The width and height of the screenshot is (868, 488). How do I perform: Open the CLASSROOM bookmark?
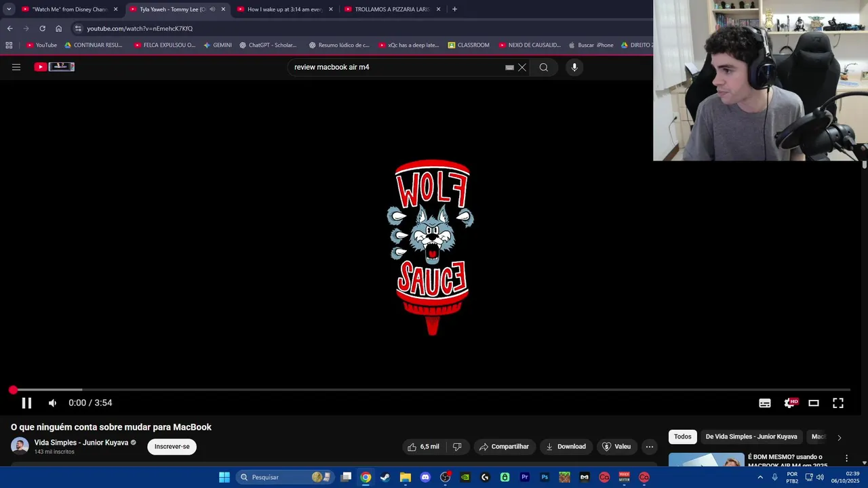pyautogui.click(x=469, y=45)
